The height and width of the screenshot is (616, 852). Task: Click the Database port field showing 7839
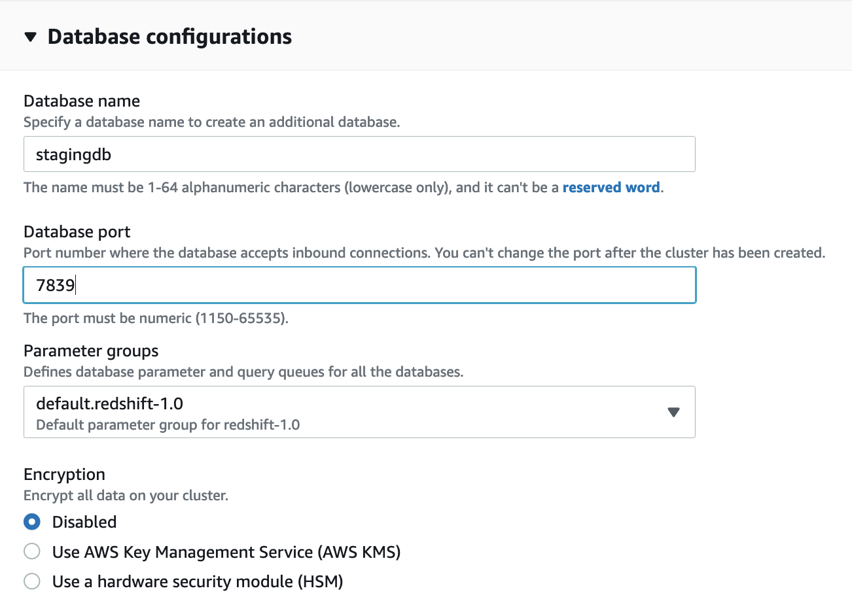click(x=359, y=285)
